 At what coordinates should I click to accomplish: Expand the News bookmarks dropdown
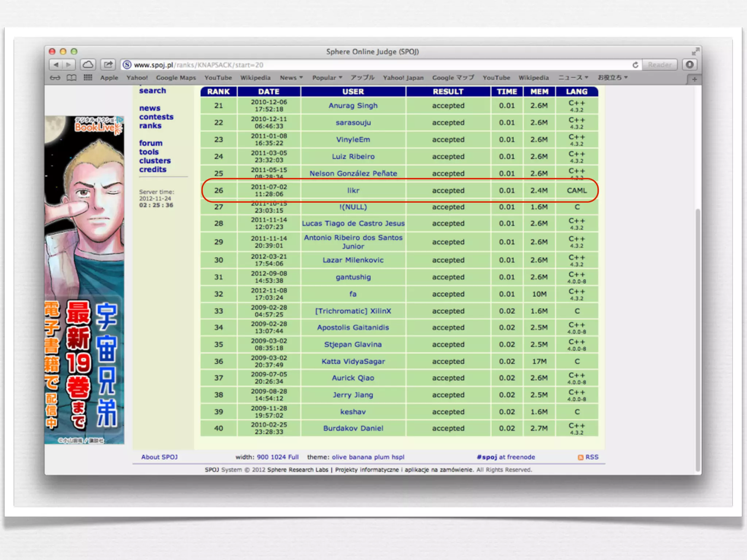(291, 78)
